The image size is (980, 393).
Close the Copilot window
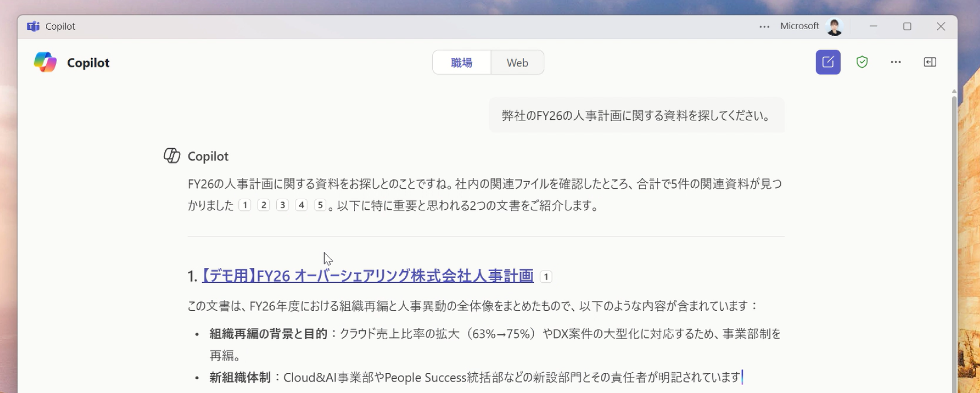click(x=941, y=27)
